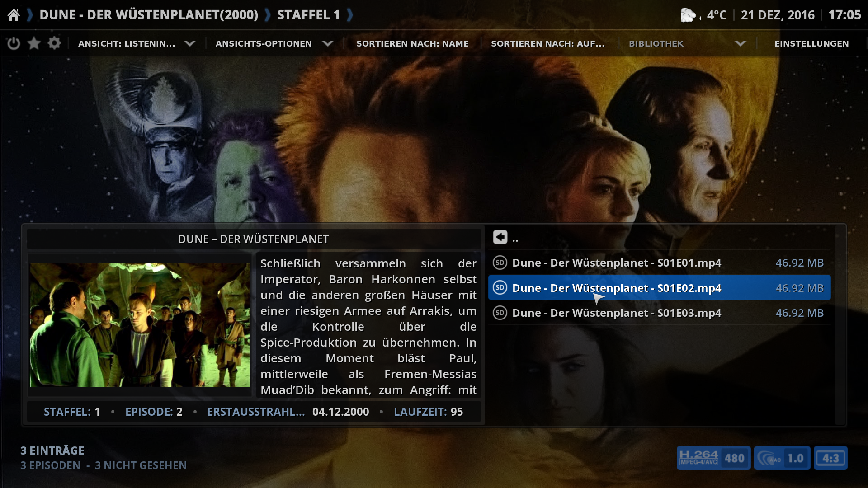
Task: Toggle Sortieren nach: Auf... sort order
Action: click(547, 43)
